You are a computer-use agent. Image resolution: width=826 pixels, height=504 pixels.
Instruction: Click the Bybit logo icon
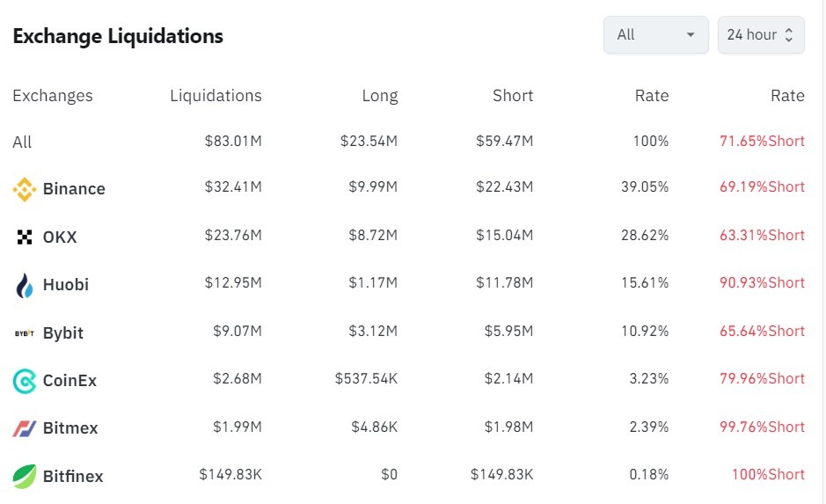[x=24, y=333]
